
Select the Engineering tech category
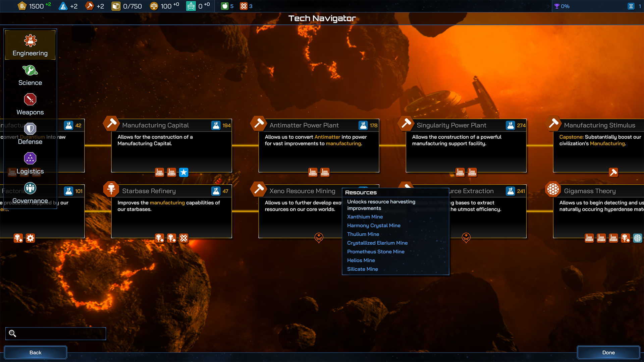tap(30, 45)
